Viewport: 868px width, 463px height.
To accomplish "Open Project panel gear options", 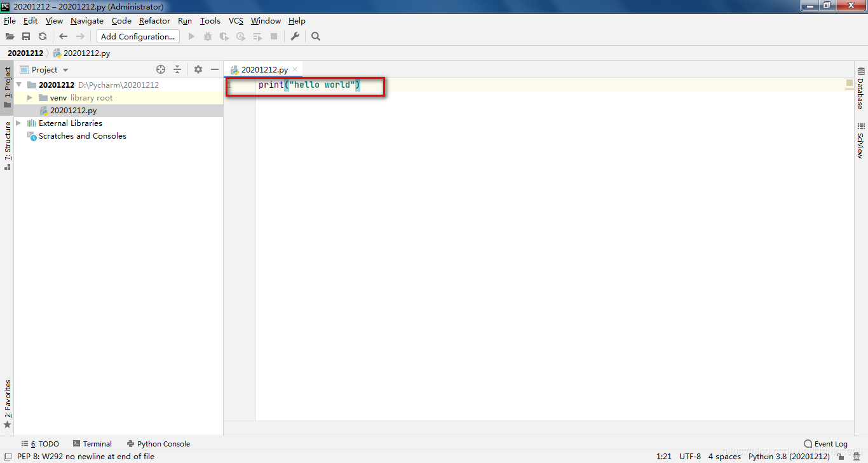I will click(x=198, y=69).
